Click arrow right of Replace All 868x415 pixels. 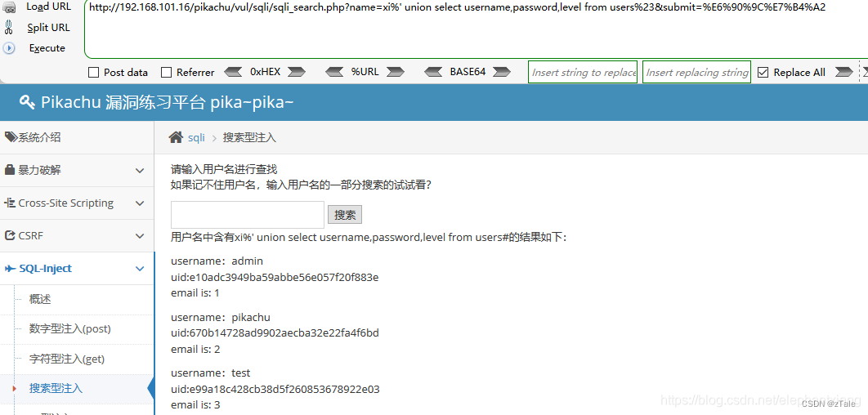pos(843,71)
